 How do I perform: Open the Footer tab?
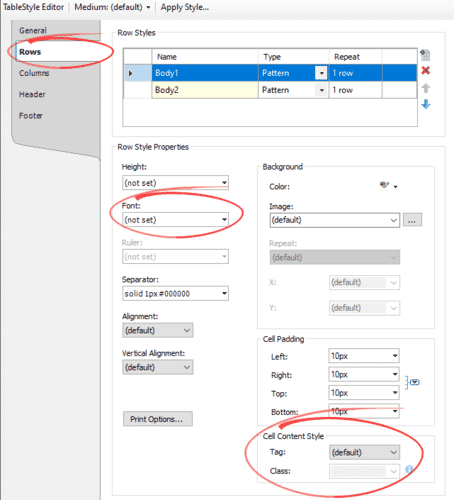point(31,116)
